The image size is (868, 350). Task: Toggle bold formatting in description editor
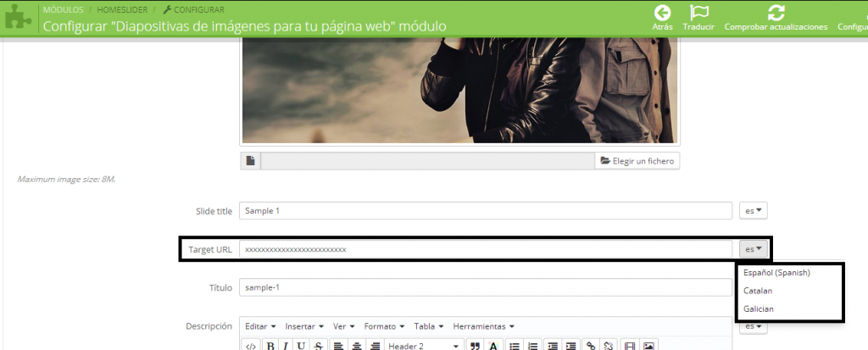pyautogui.click(x=270, y=346)
